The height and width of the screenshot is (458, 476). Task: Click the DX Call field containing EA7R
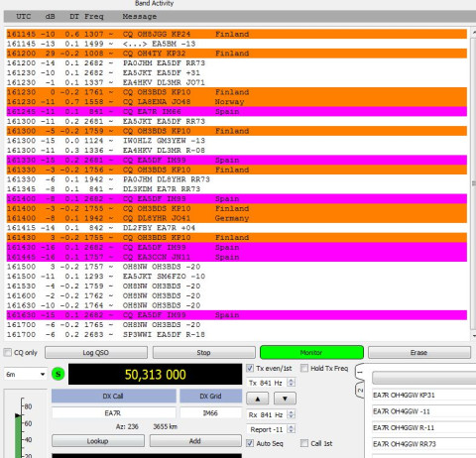(x=113, y=413)
